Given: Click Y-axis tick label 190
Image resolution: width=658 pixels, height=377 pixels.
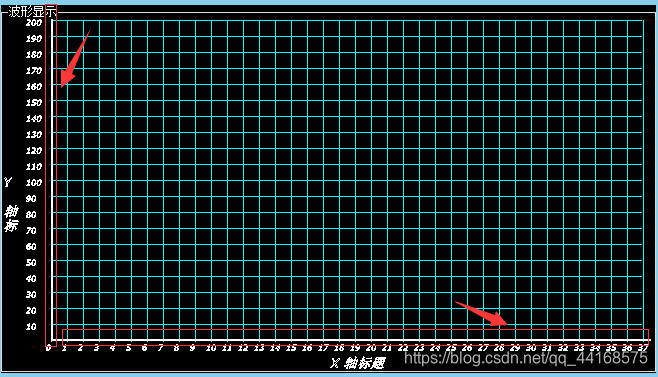Looking at the screenshot, I should (x=34, y=39).
